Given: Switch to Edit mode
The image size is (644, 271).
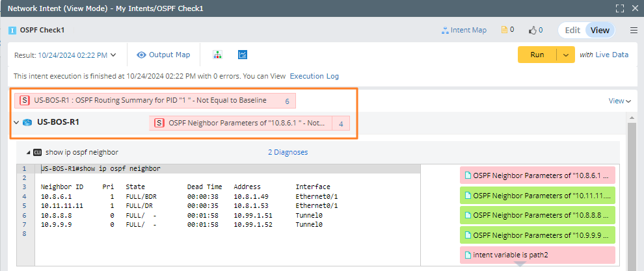Looking at the screenshot, I should tap(572, 30).
